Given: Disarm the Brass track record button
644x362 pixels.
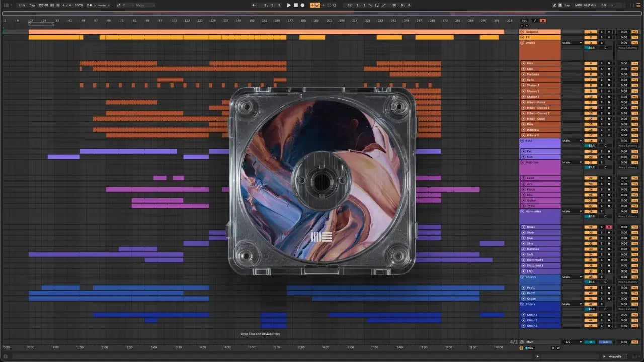Looking at the screenshot, I should click(x=608, y=227).
